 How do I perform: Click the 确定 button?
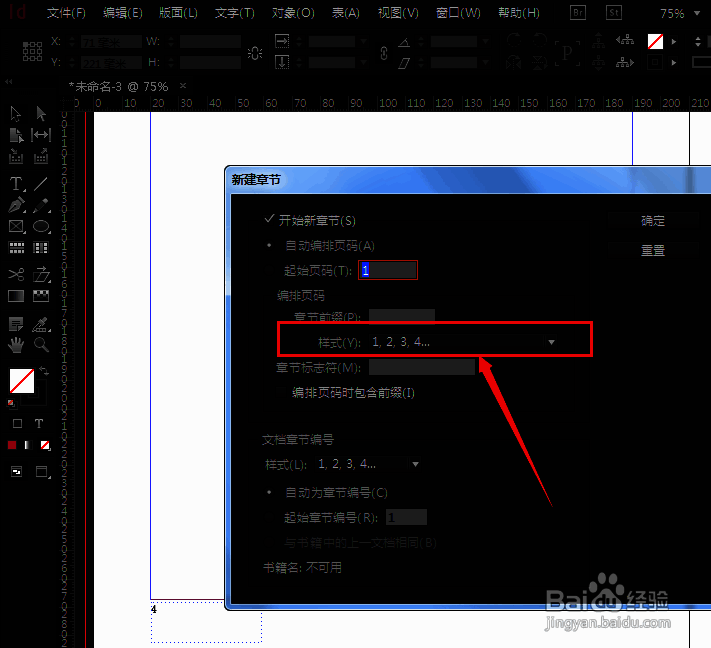653,221
